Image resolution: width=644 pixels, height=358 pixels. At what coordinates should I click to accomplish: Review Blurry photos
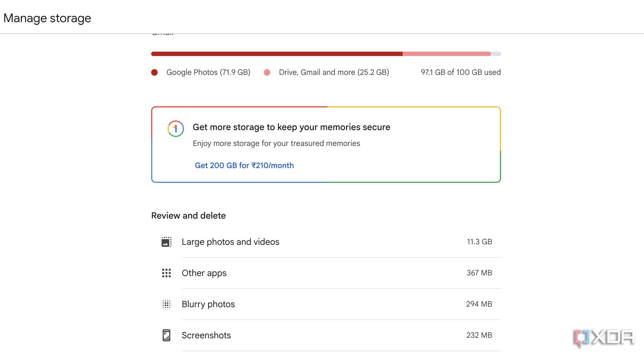point(326,304)
